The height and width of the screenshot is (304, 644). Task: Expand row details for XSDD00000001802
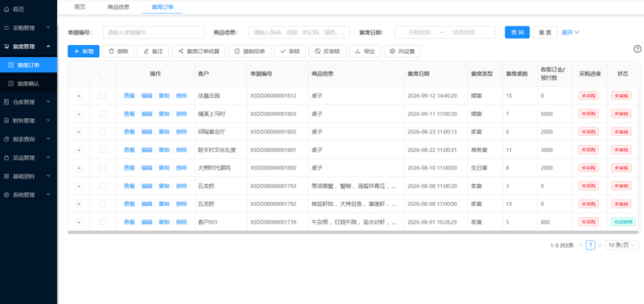point(79,132)
